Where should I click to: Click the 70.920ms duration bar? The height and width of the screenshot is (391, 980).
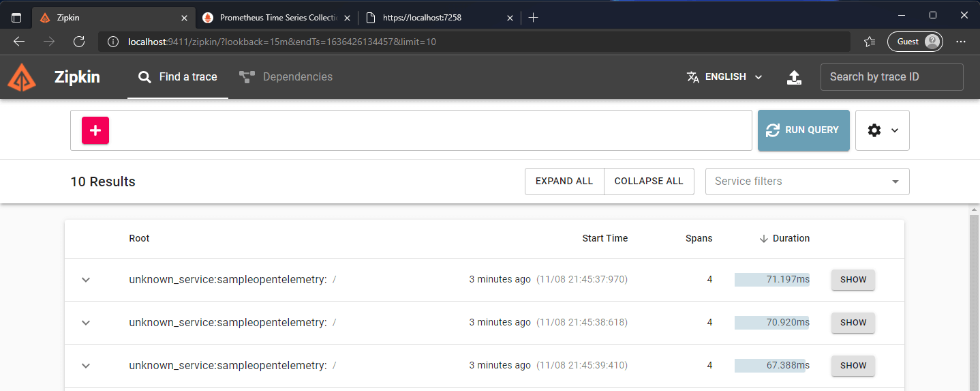pyautogui.click(x=772, y=323)
